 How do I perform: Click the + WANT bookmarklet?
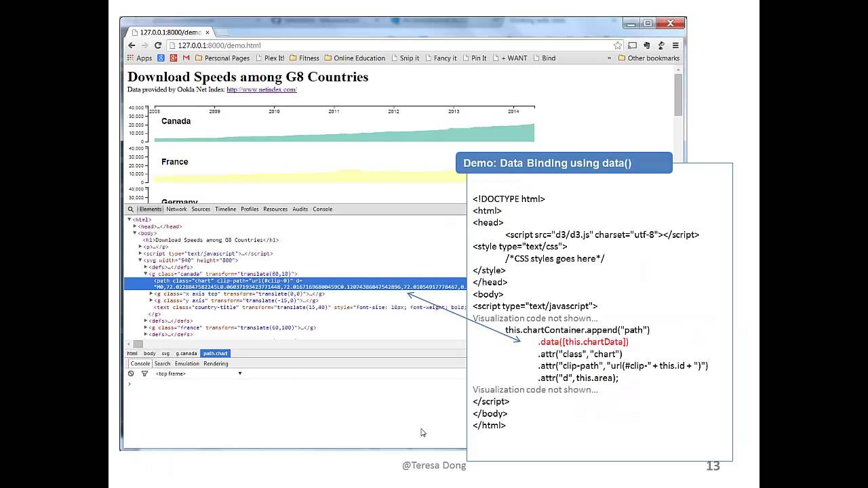[510, 58]
